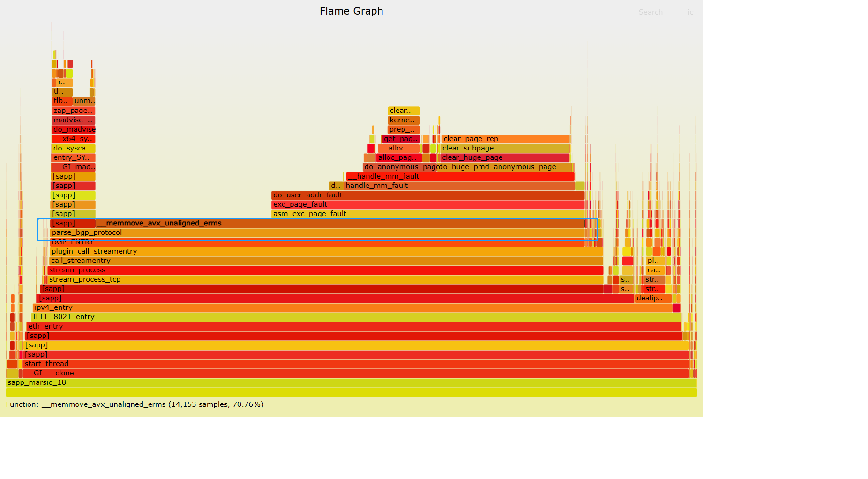Click the clear_huge_page frame
Screen dimensions: 868x479
coord(505,157)
